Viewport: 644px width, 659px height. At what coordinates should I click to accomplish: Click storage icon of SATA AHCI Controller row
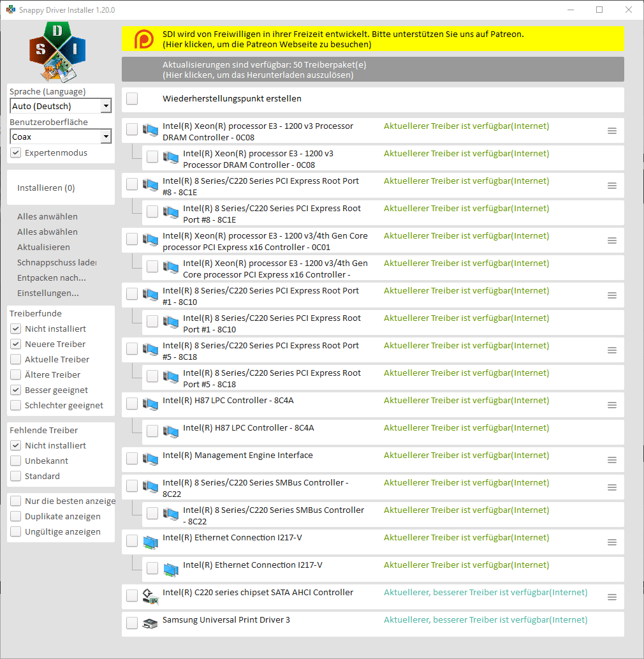pyautogui.click(x=150, y=596)
